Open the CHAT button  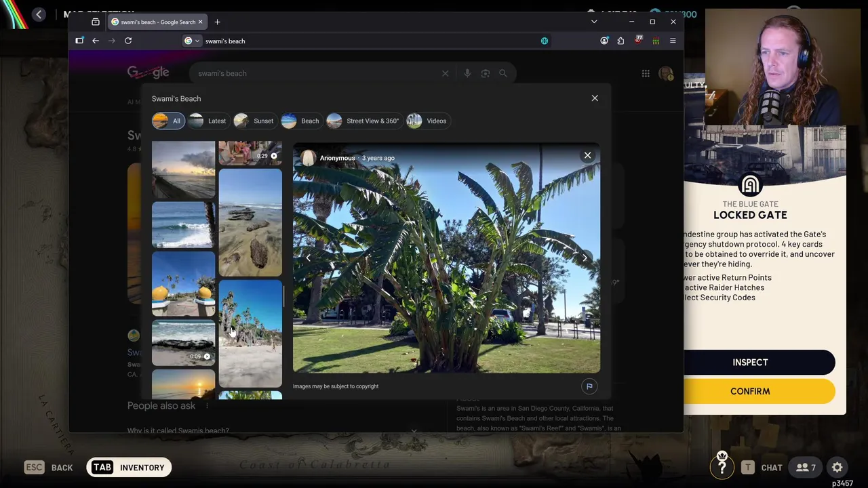point(763,467)
